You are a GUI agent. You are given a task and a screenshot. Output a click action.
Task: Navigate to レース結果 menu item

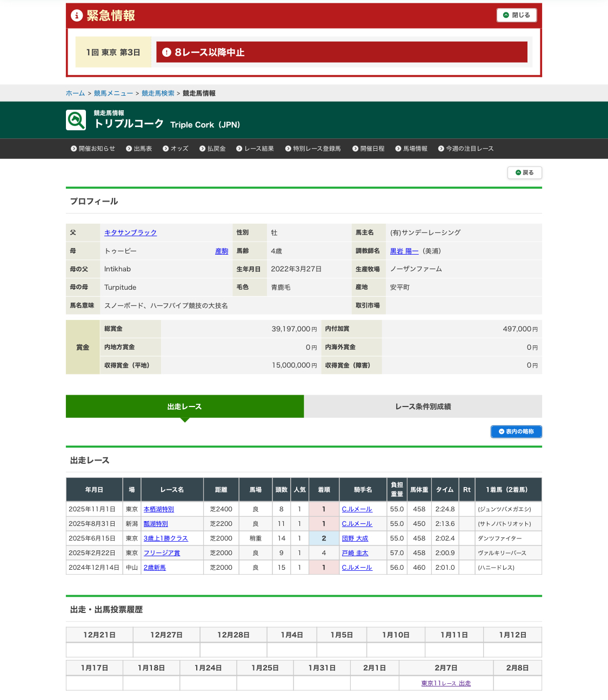coord(255,149)
